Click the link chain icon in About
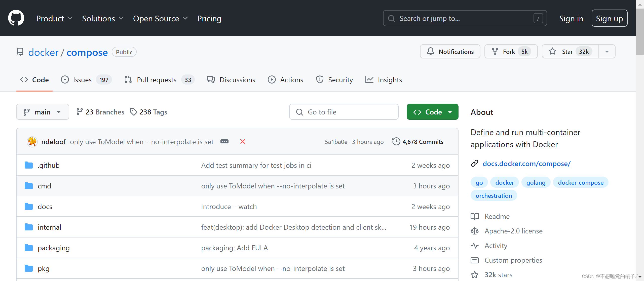 [474, 164]
